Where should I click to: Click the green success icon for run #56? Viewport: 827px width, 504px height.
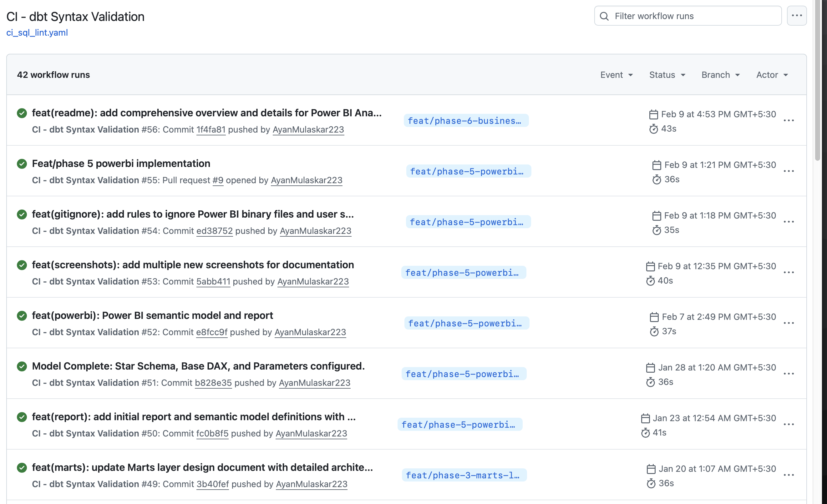(x=22, y=113)
